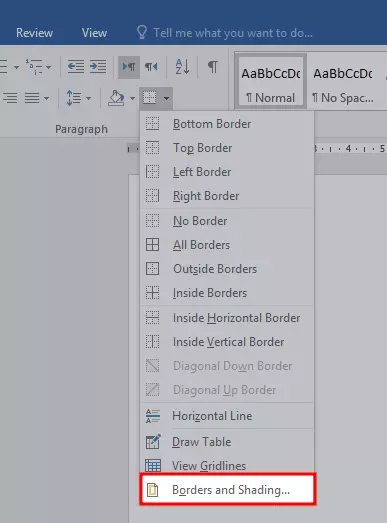Screen dimensions: 387x523
Task: Choose Bottom Border from menu
Action: [227, 124]
